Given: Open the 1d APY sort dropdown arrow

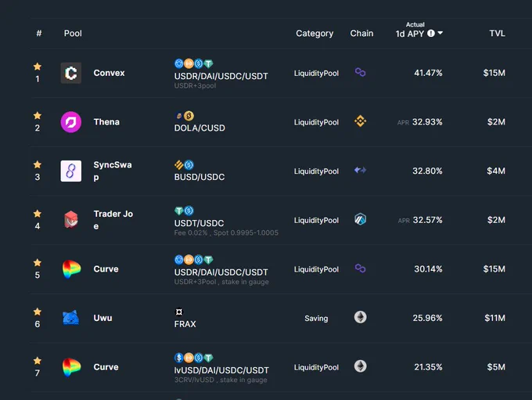Looking at the screenshot, I should 440,33.
